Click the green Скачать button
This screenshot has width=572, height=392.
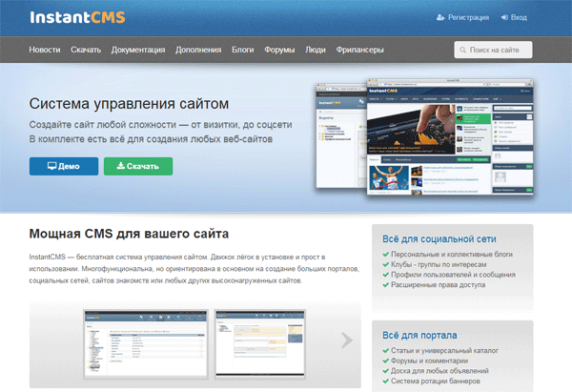pyautogui.click(x=138, y=166)
